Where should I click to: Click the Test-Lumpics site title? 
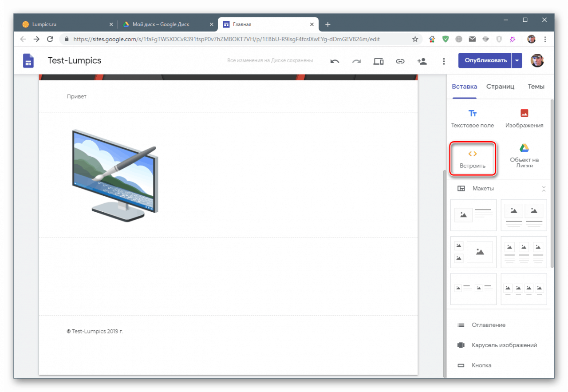(x=75, y=61)
